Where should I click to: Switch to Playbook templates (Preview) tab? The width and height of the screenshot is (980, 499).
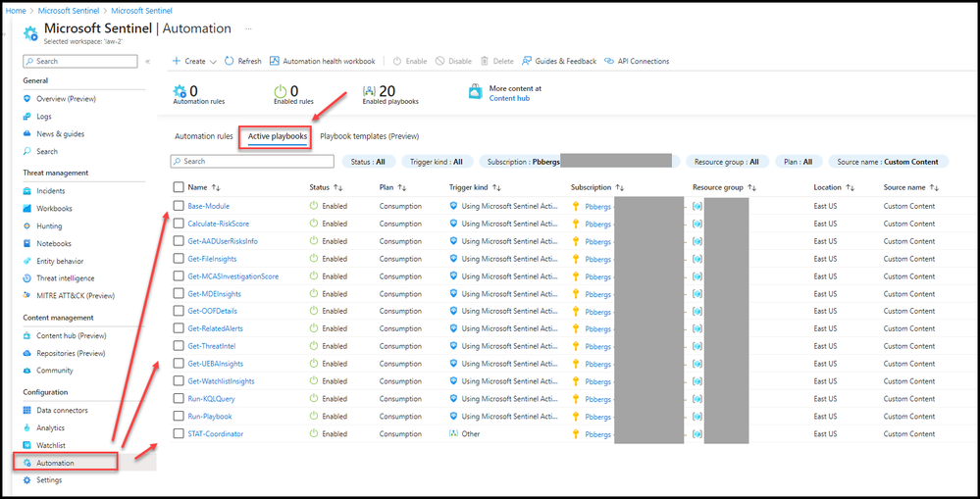pyautogui.click(x=370, y=136)
